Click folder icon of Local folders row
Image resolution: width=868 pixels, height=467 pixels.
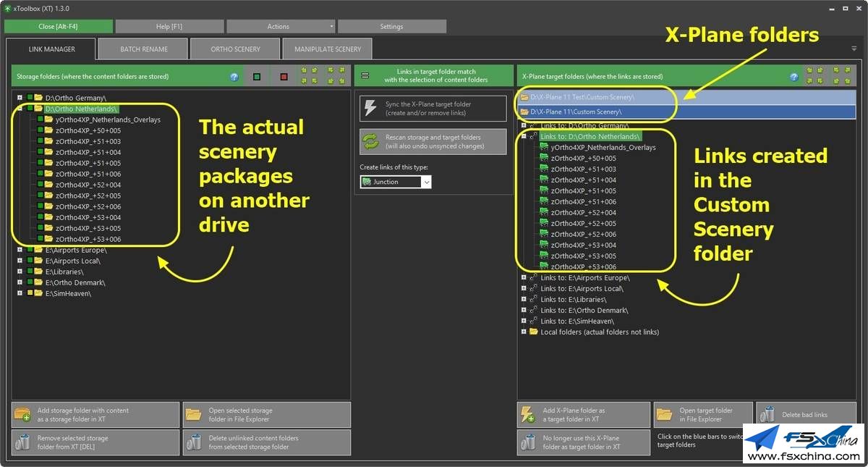[533, 332]
